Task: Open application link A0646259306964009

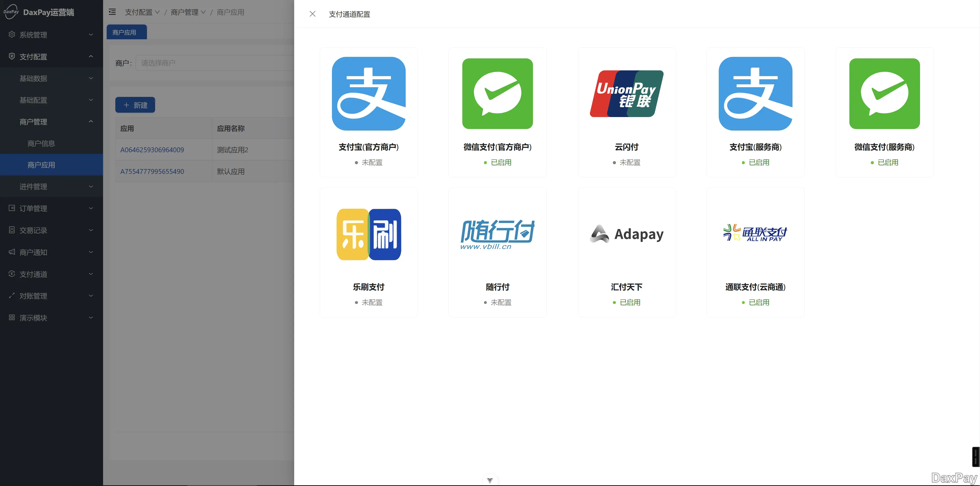Action: pos(152,150)
